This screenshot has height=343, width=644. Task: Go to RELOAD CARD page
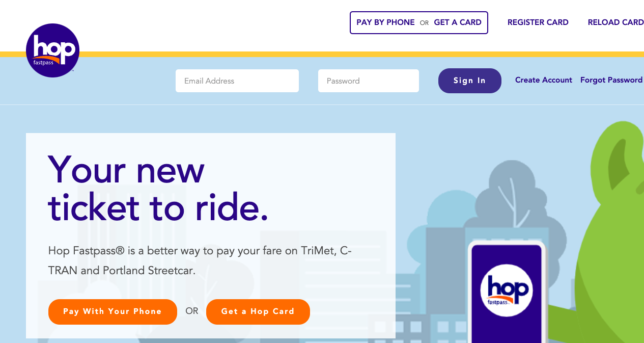[615, 22]
